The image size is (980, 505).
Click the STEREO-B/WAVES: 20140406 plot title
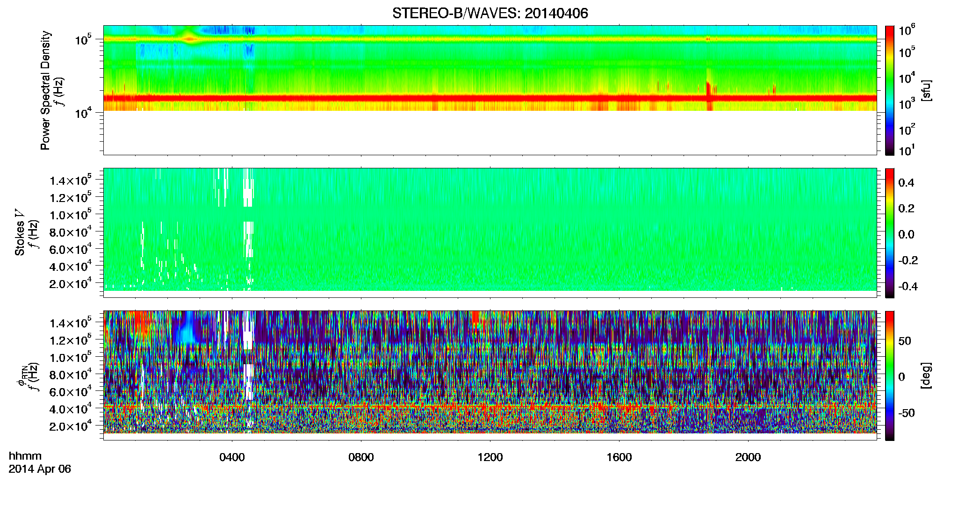(490, 13)
